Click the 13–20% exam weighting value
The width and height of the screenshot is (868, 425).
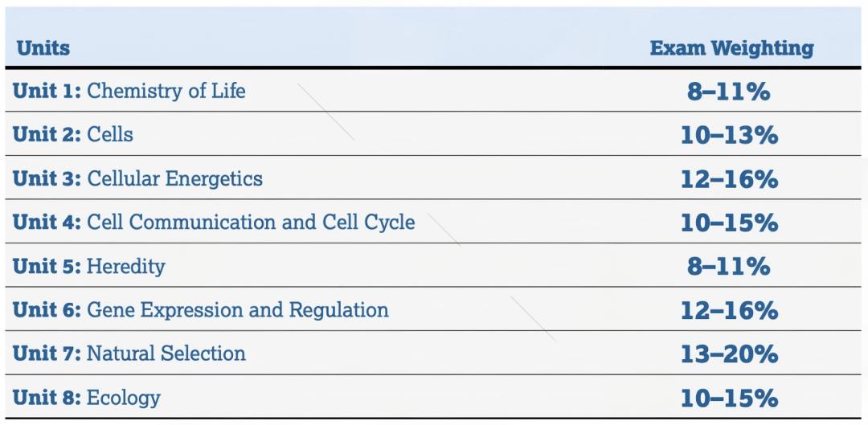coord(729,354)
